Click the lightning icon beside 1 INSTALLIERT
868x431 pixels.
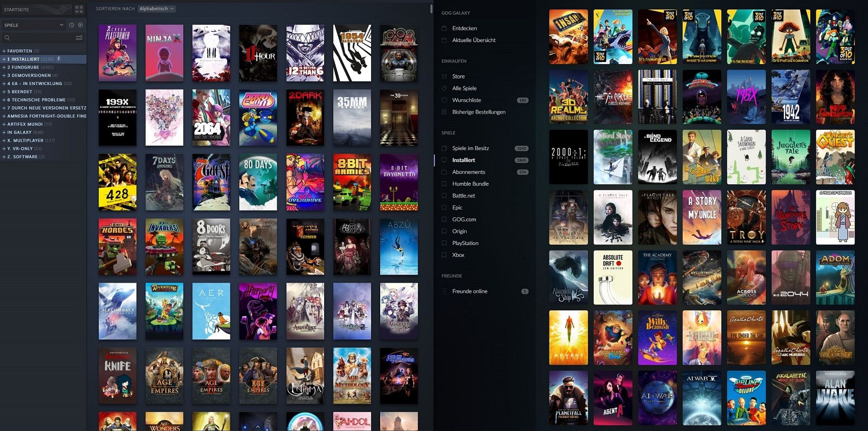tap(59, 59)
